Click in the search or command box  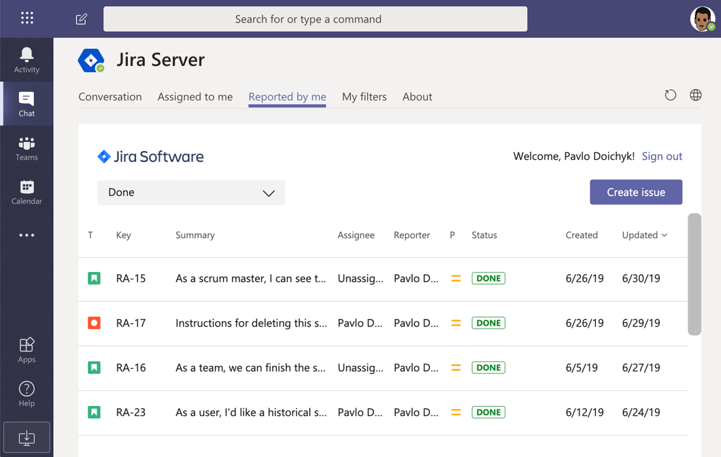pyautogui.click(x=315, y=19)
